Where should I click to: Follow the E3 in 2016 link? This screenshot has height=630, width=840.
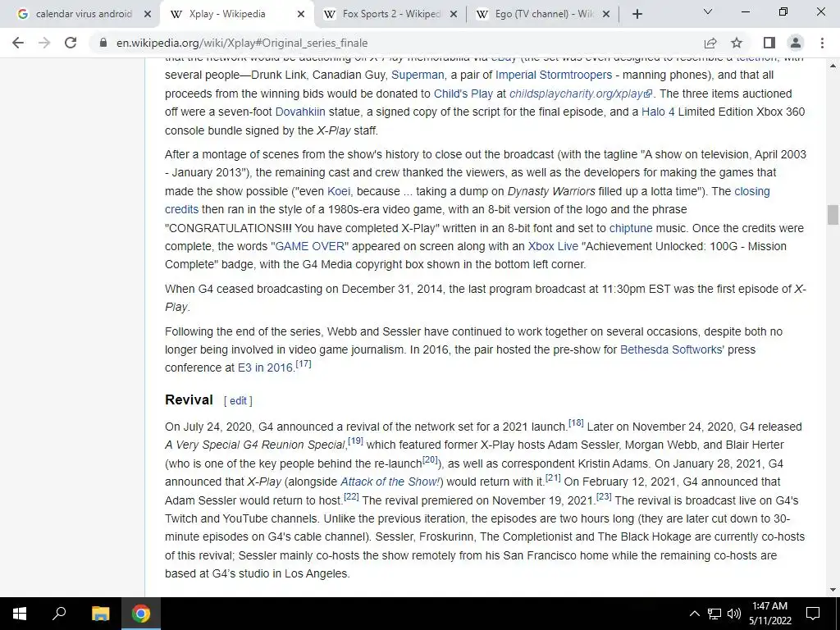(x=265, y=368)
